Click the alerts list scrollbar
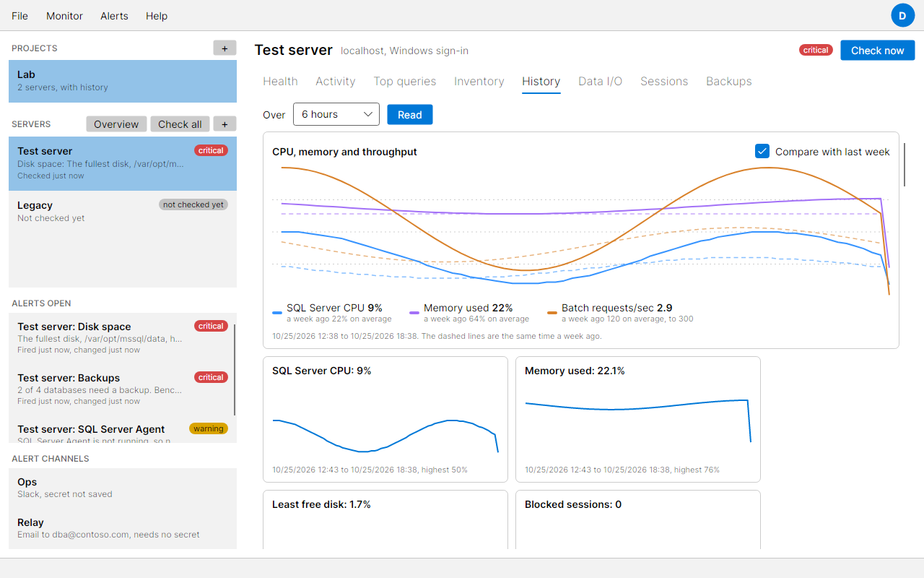Image resolution: width=924 pixels, height=578 pixels. 235,370
